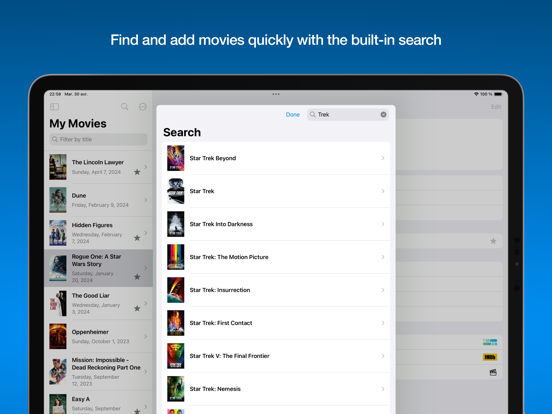Open the clapperboard icon in detail pane

click(x=493, y=372)
